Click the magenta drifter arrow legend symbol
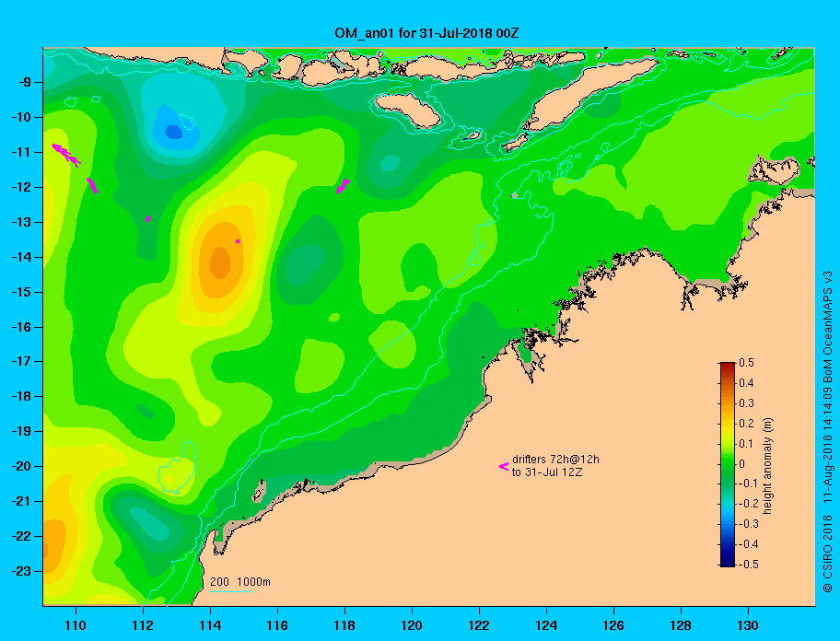The width and height of the screenshot is (840, 641). [x=504, y=467]
